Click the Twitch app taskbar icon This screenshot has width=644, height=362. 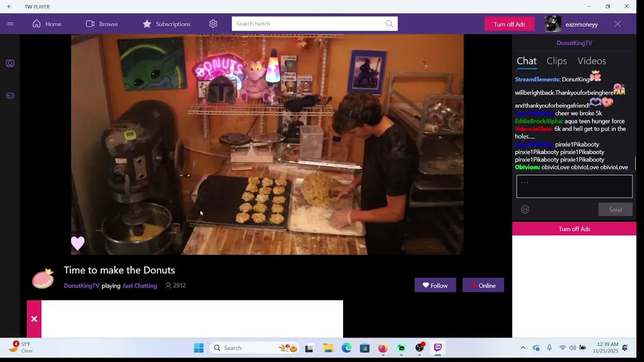click(438, 348)
